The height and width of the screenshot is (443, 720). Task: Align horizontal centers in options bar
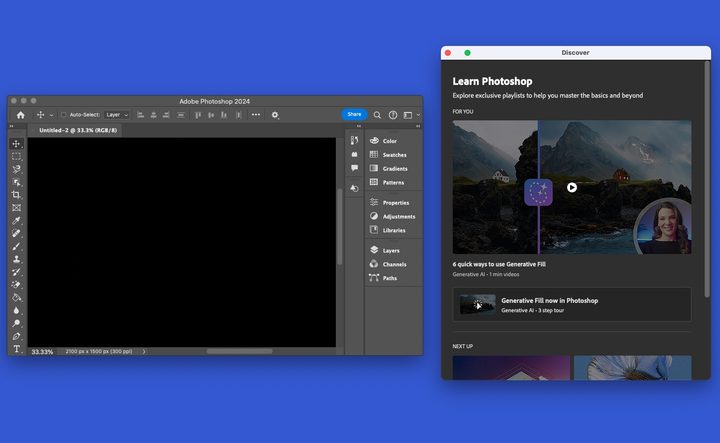point(153,115)
